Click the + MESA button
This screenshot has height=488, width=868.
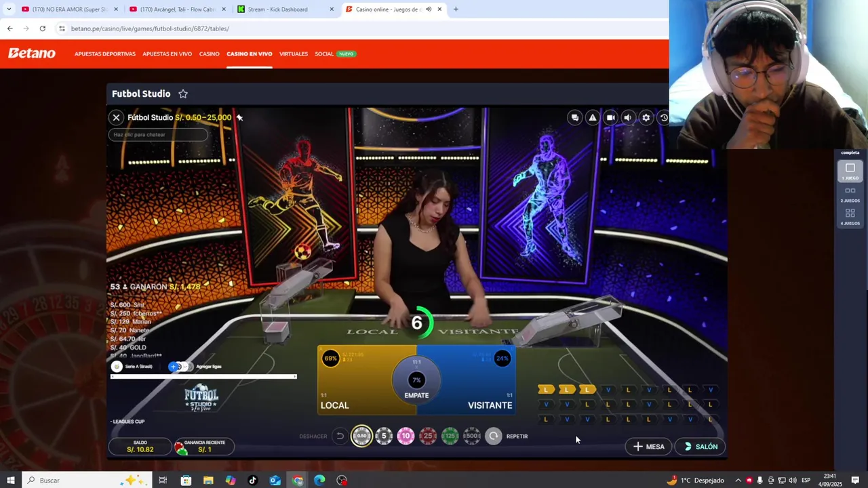[x=648, y=447]
